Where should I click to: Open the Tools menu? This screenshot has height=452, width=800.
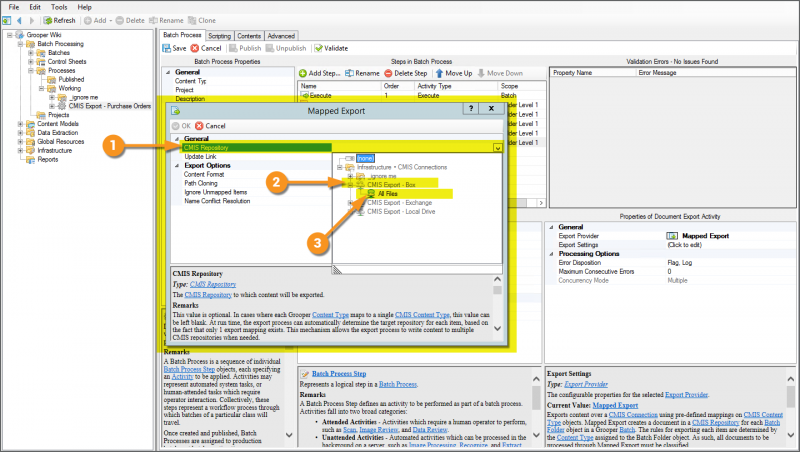(x=59, y=6)
